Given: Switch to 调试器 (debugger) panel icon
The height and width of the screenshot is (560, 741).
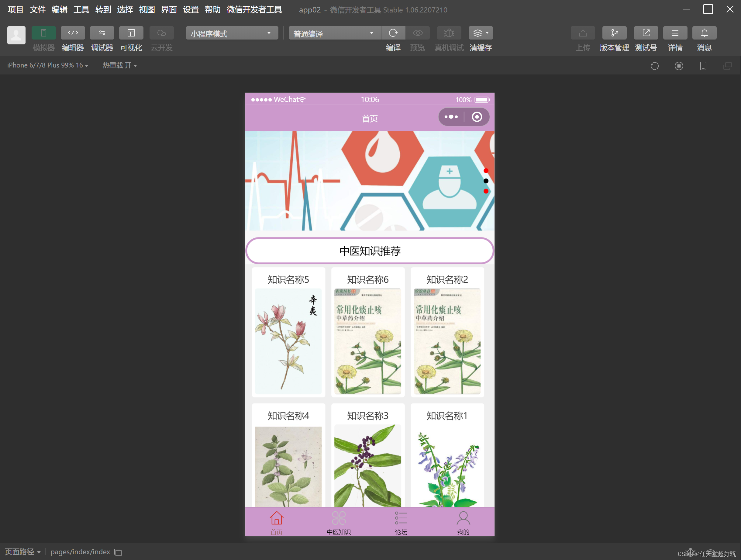Looking at the screenshot, I should pyautogui.click(x=102, y=33).
